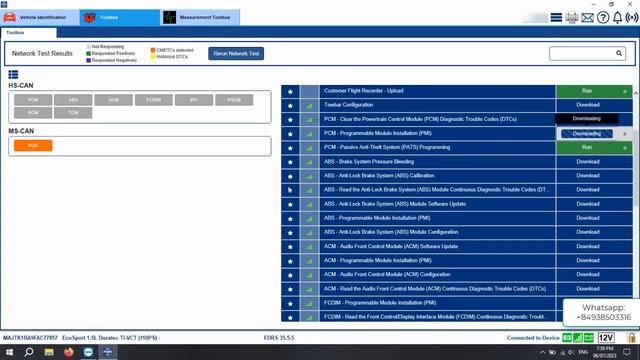640x360 pixels.
Task: Toggle favorite star for Towbar Configuration
Action: coord(290,106)
